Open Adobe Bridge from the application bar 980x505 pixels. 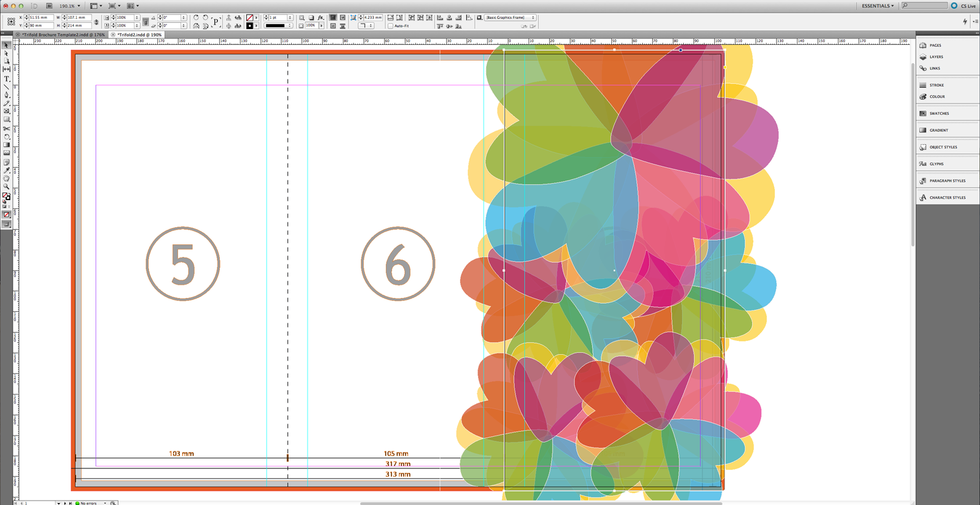pos(49,6)
